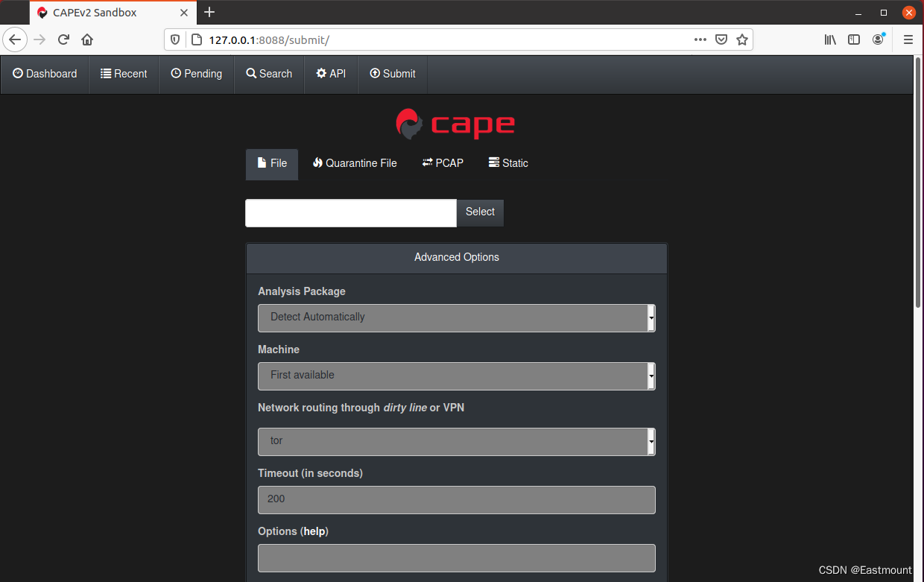Screen dimensions: 924x582
Task: Click the Pocket save icon
Action: 721,39
